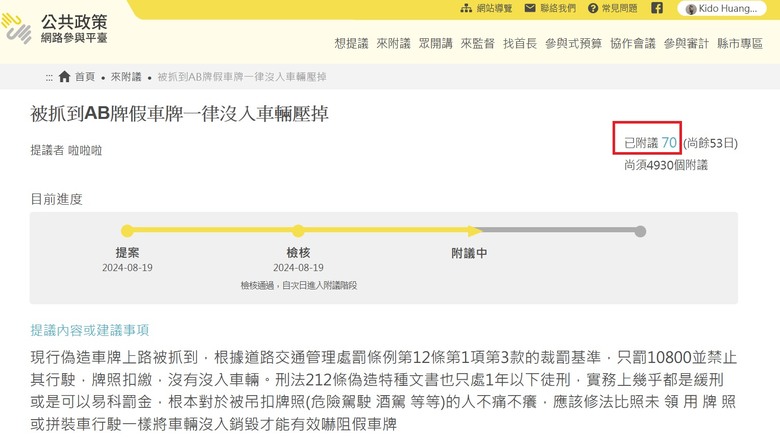Click the 檢核 stage label
The width and height of the screenshot is (780, 439).
[298, 253]
